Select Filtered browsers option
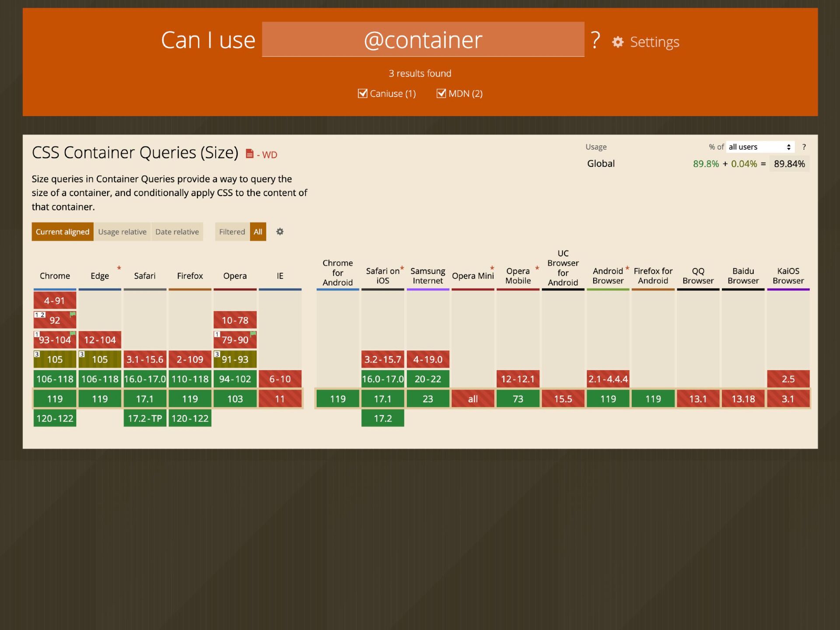The width and height of the screenshot is (840, 630). [232, 231]
